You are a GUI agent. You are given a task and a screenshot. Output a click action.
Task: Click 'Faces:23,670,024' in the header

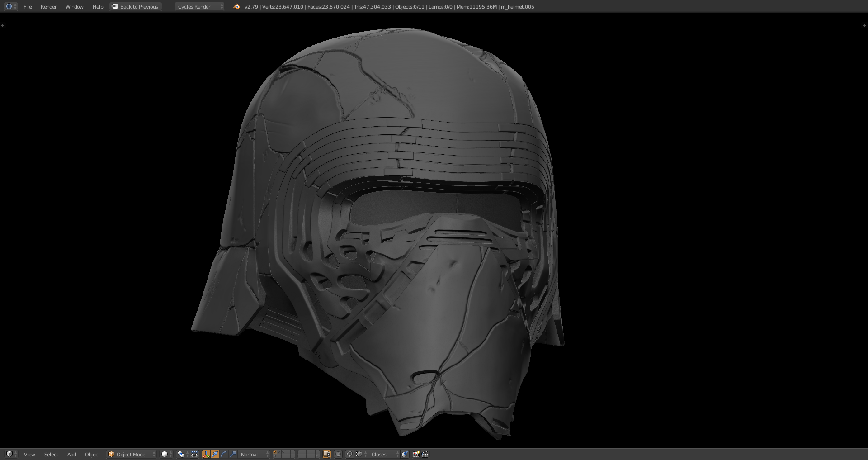329,7
